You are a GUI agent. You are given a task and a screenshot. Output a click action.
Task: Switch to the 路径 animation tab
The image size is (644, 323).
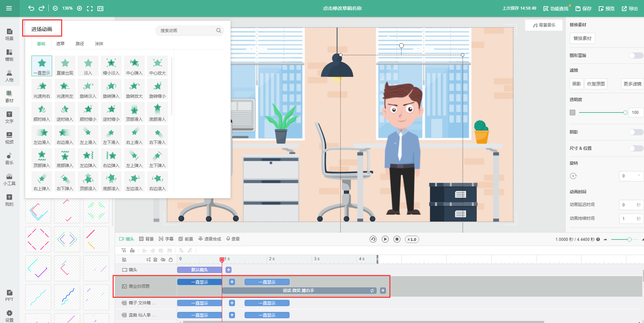pos(80,44)
